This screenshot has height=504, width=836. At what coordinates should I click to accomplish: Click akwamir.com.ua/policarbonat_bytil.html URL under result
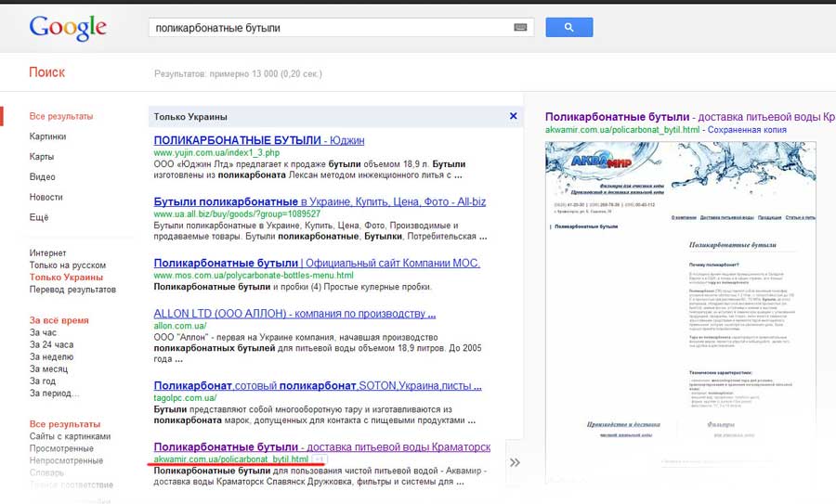point(231,459)
